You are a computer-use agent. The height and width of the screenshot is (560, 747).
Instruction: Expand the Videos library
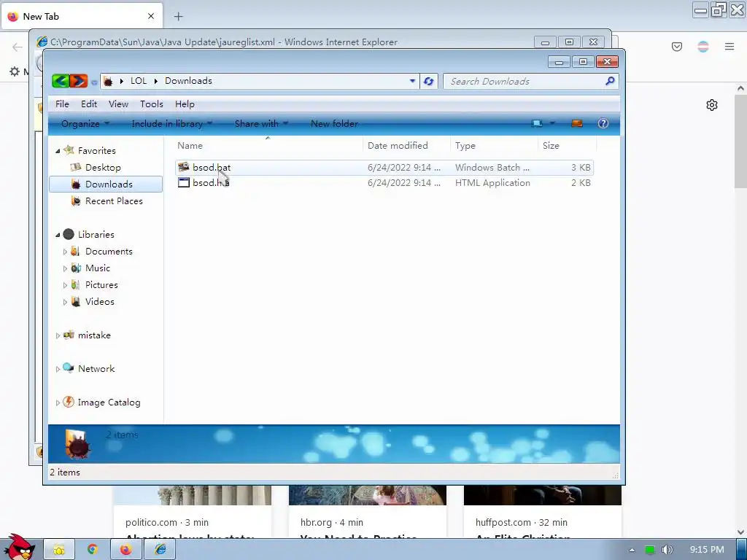pos(65,301)
